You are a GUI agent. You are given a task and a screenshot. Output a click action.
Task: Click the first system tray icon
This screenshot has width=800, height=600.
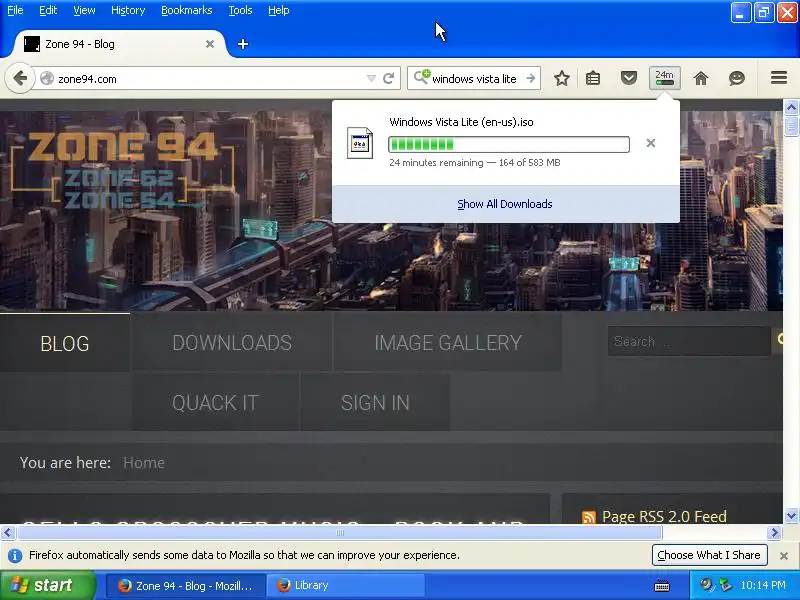(707, 585)
